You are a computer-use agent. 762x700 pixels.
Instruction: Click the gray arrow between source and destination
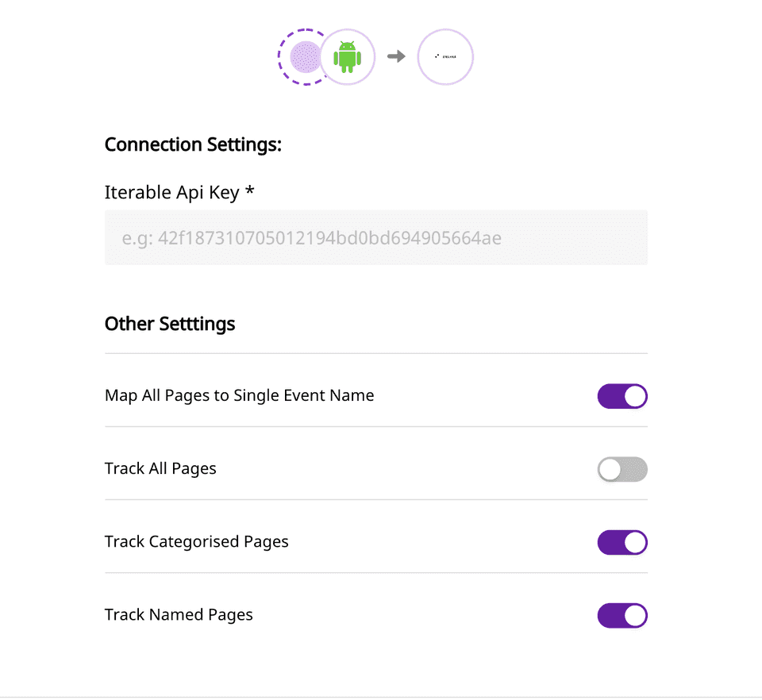pyautogui.click(x=396, y=56)
